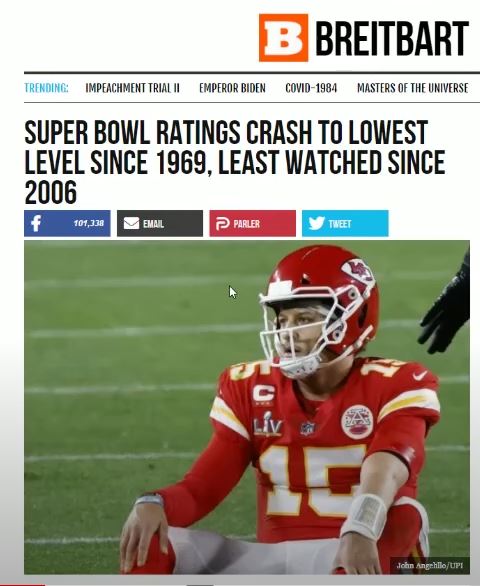Click the Trending label

[46, 88]
